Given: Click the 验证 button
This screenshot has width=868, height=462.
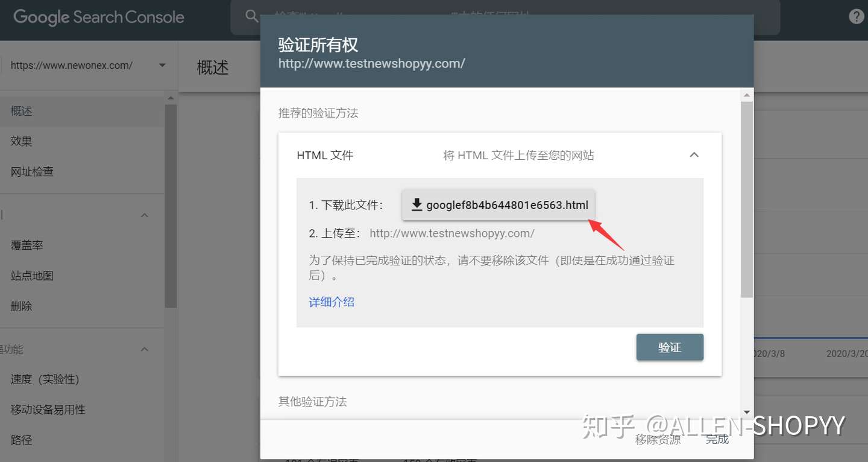Looking at the screenshot, I should coord(670,347).
